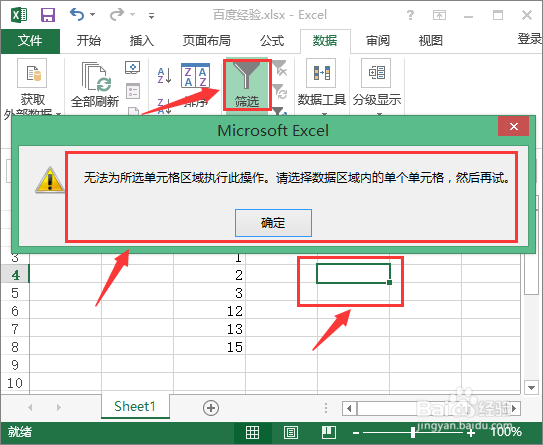
Task: Switch to Page Break Preview
Action: 329,432
